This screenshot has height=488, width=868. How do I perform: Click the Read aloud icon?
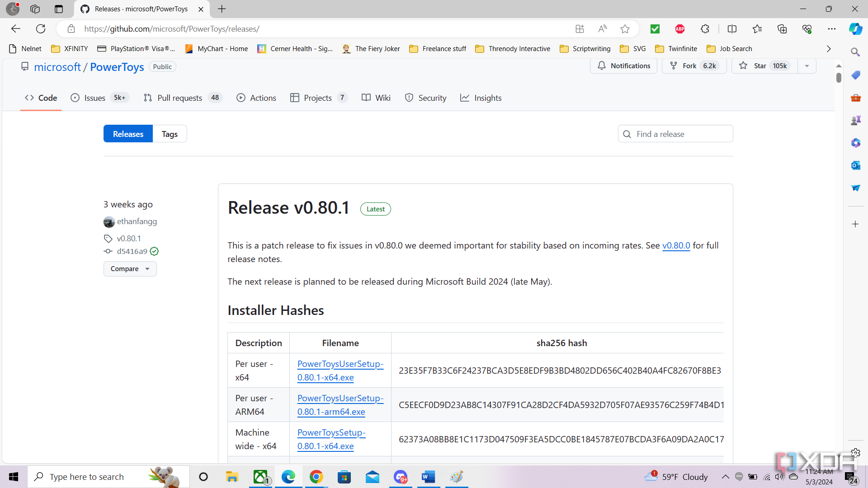coord(602,29)
